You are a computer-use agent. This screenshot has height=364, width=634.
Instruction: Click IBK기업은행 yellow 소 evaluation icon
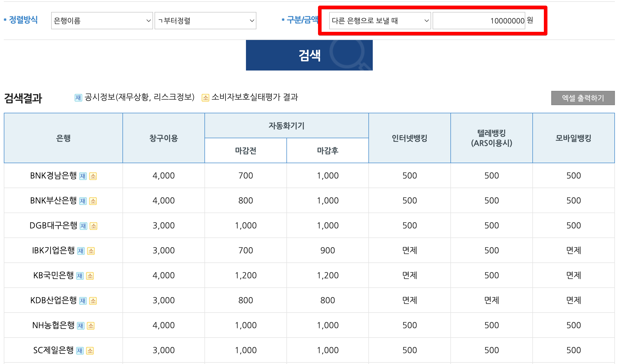(91, 251)
